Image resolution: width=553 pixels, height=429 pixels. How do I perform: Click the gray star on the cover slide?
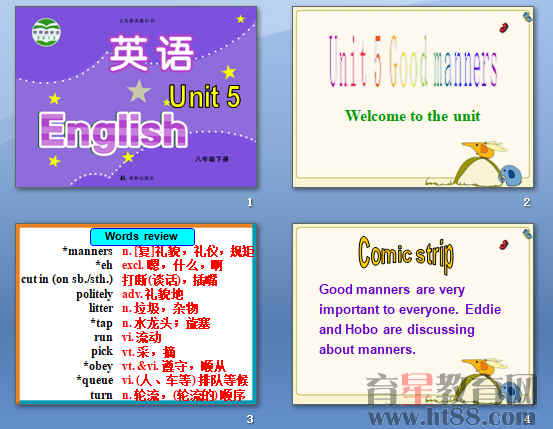139,91
